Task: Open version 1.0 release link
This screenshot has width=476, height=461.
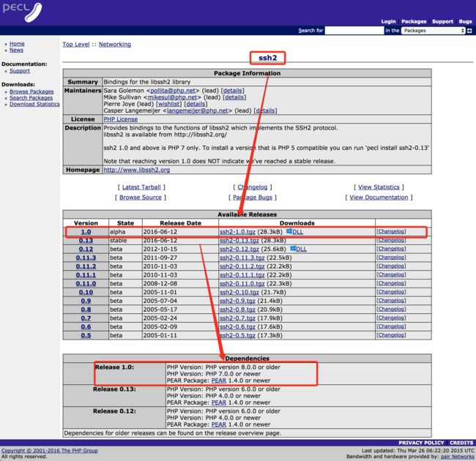Action: (x=86, y=232)
